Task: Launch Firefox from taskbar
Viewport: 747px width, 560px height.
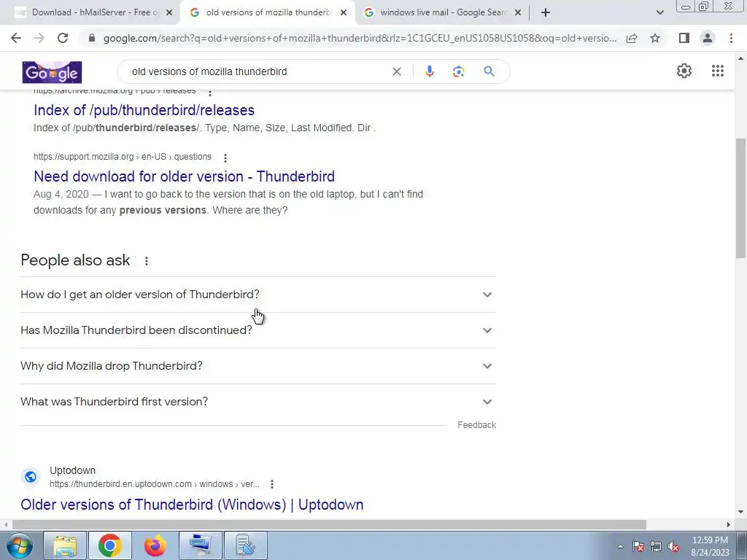Action: click(x=155, y=545)
